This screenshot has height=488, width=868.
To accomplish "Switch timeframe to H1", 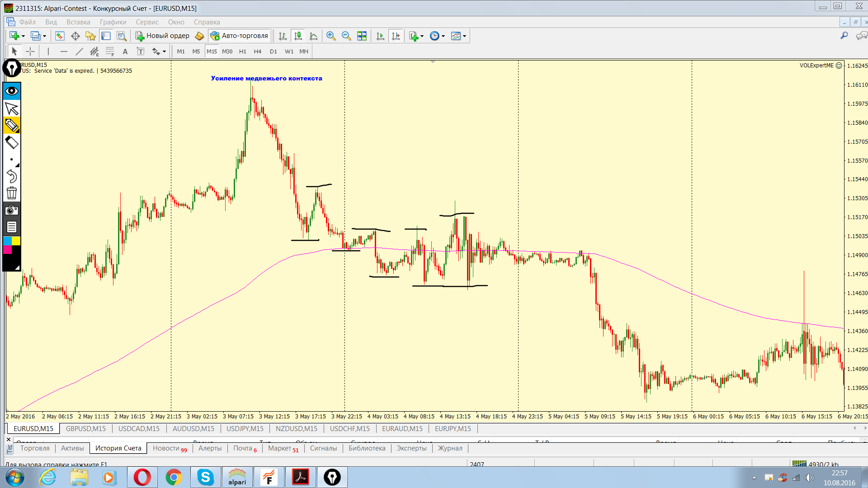I will 243,52.
